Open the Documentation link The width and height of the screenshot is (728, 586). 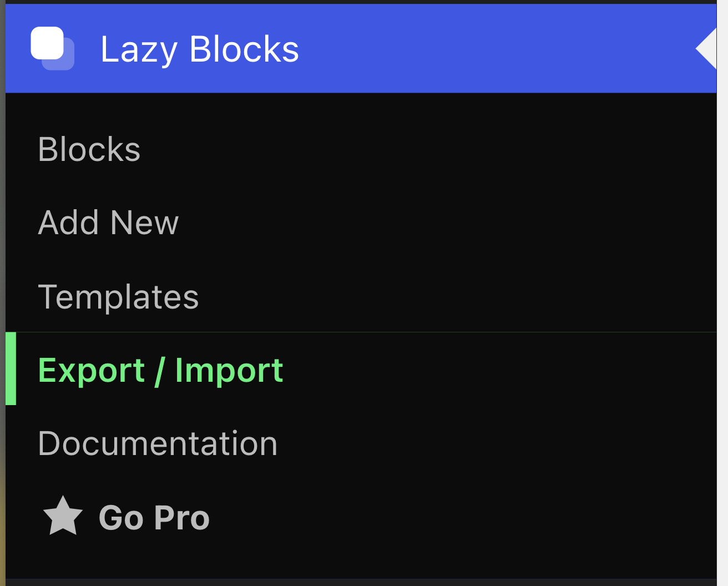[158, 443]
